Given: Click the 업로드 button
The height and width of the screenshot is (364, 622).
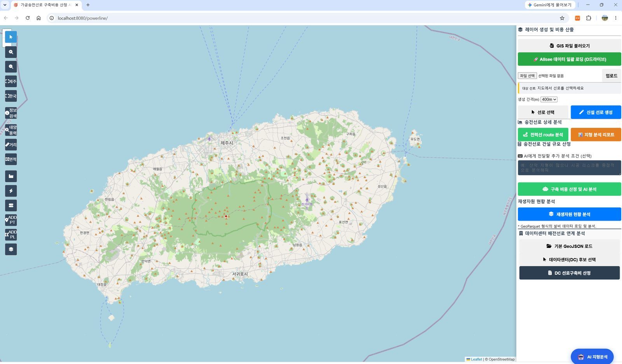Looking at the screenshot, I should pos(611,76).
